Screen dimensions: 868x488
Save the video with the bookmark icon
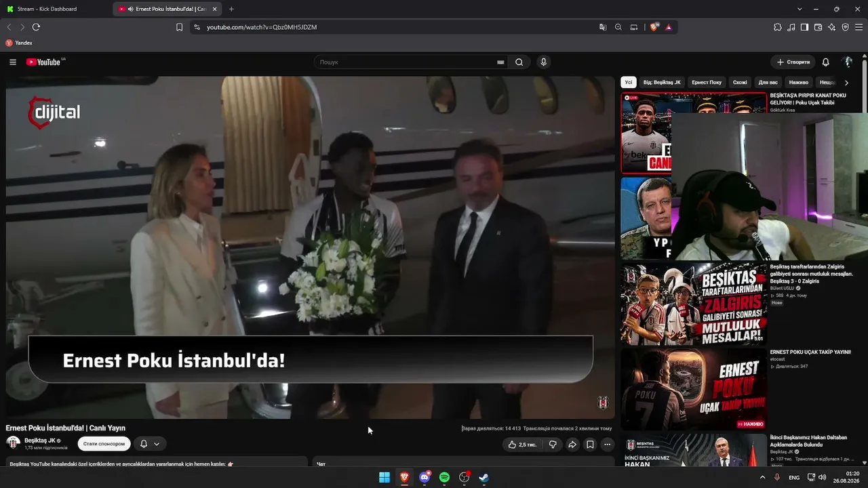pyautogui.click(x=590, y=445)
